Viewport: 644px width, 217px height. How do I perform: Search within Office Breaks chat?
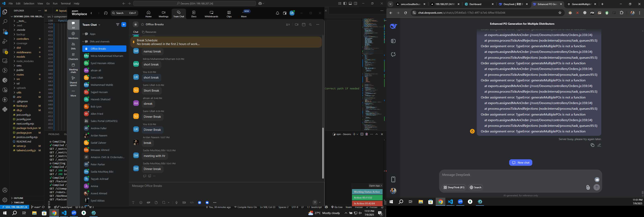[310, 25]
